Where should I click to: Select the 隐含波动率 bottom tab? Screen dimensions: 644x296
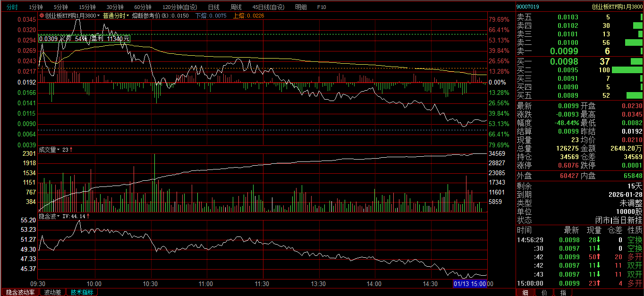(20, 292)
